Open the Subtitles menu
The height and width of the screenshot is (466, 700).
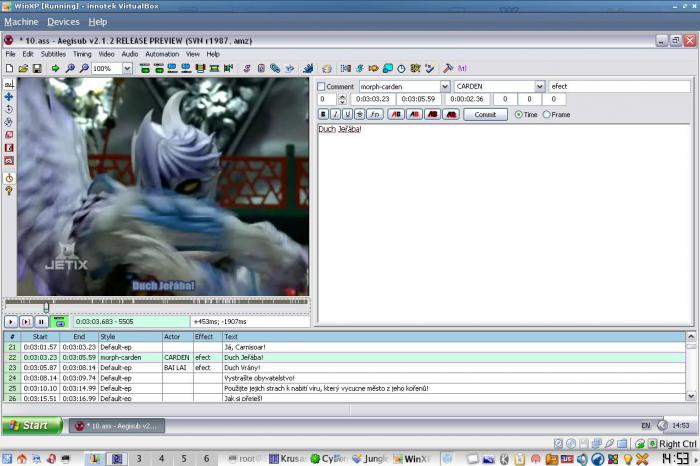click(x=53, y=54)
